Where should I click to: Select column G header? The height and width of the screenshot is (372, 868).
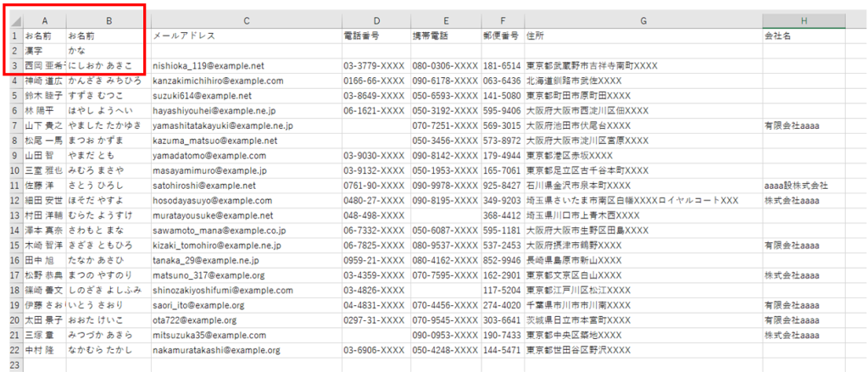tap(643, 20)
